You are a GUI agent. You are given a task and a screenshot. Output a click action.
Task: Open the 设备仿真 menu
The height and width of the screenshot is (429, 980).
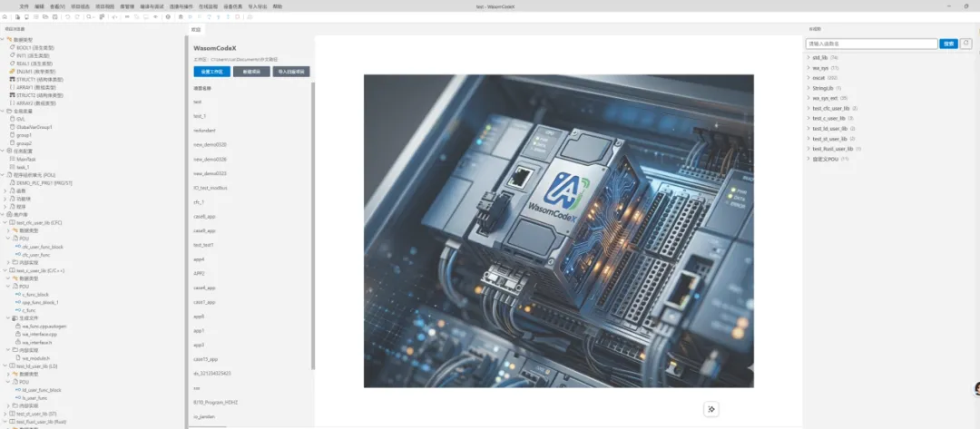(x=233, y=5)
